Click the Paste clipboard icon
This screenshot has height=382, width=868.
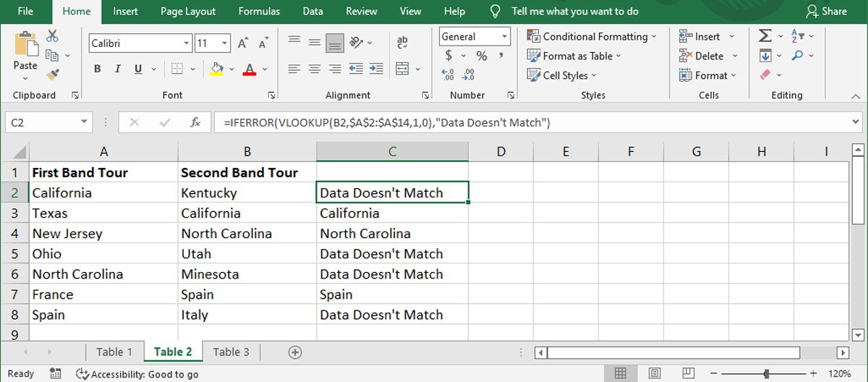25,44
